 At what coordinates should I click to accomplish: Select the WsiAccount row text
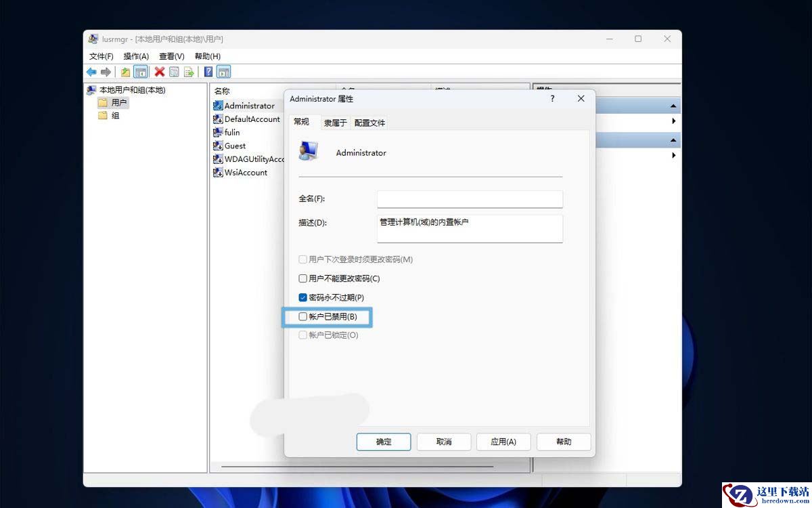[246, 172]
